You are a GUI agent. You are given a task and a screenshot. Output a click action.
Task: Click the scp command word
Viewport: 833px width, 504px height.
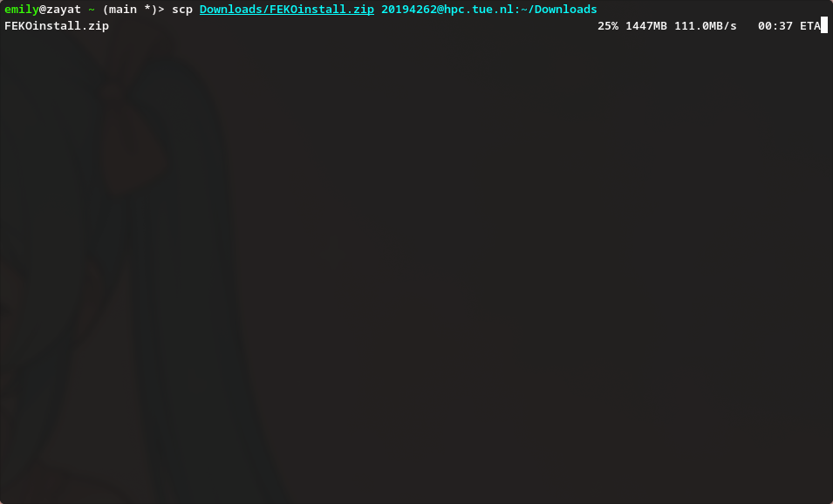[x=182, y=10]
